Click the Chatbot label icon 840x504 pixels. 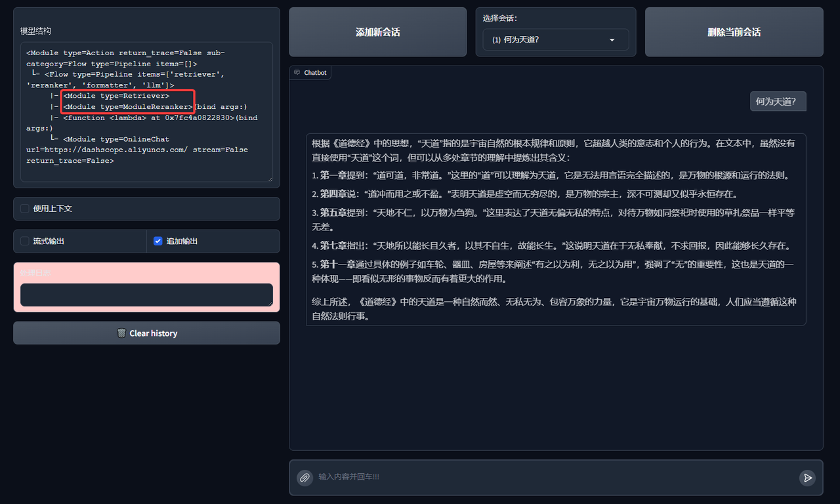297,73
